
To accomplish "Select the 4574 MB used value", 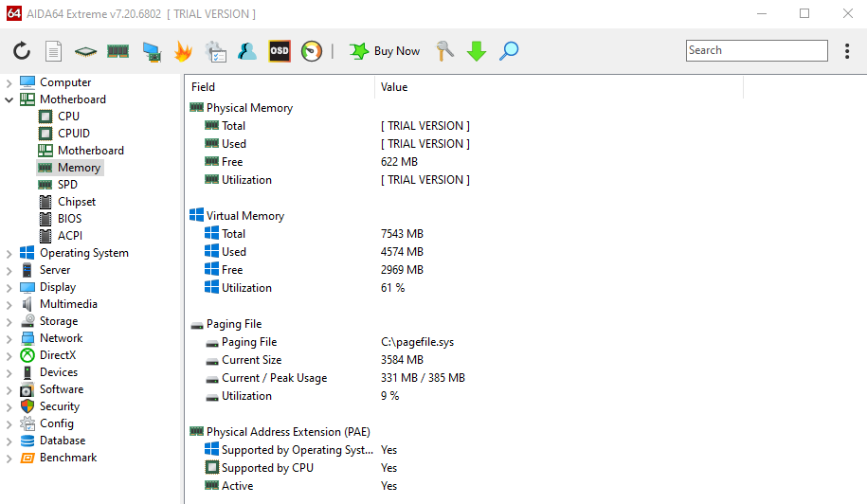I will click(x=402, y=252).
